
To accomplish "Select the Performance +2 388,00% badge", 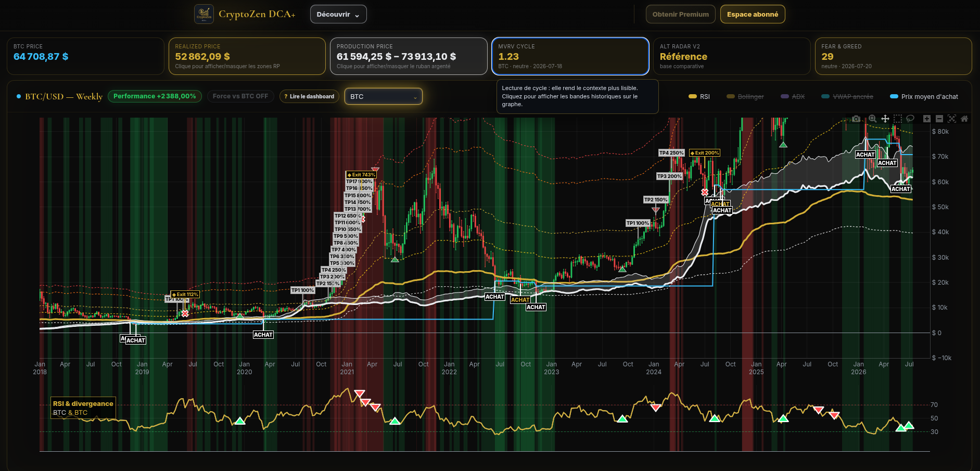I will coord(155,96).
